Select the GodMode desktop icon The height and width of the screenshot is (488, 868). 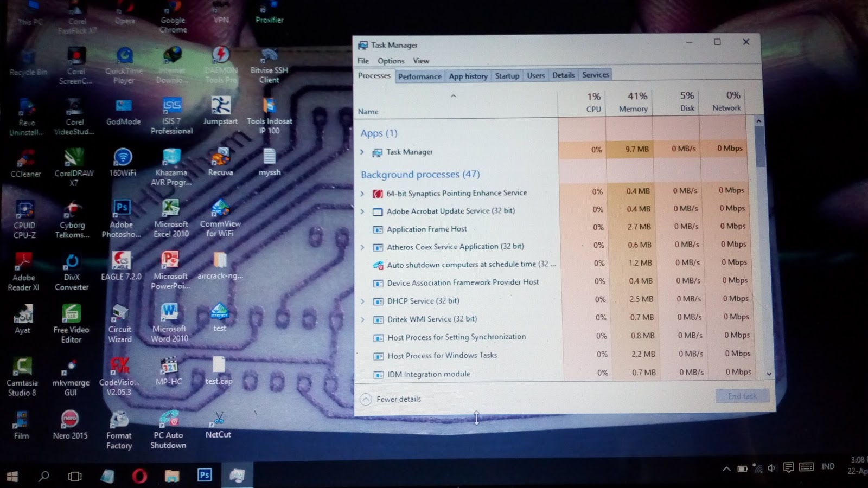tap(123, 112)
